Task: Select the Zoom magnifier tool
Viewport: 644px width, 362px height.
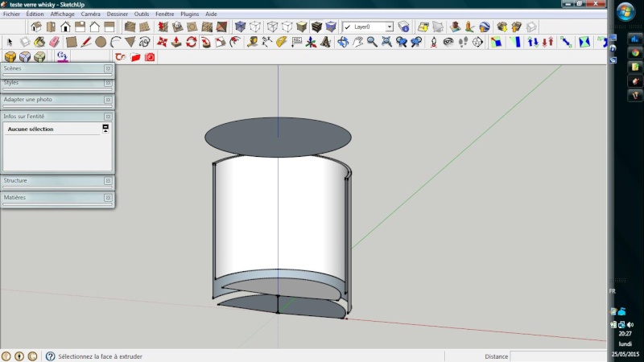Action: (372, 42)
